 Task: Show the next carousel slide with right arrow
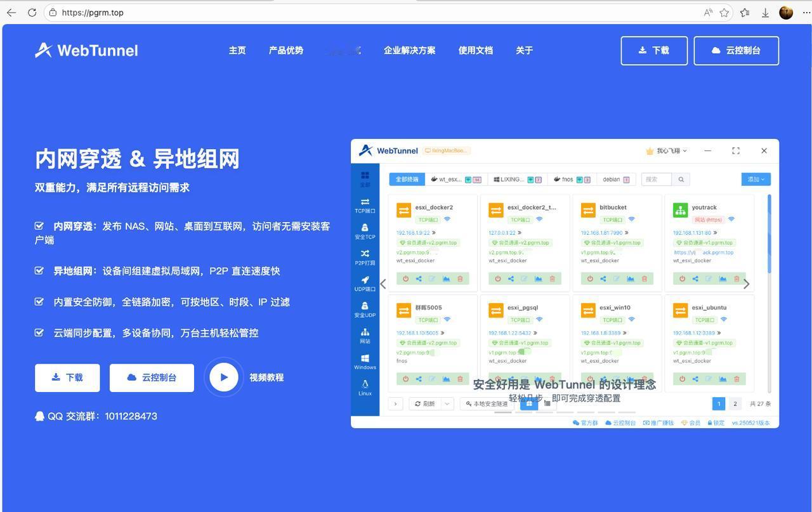(x=747, y=284)
